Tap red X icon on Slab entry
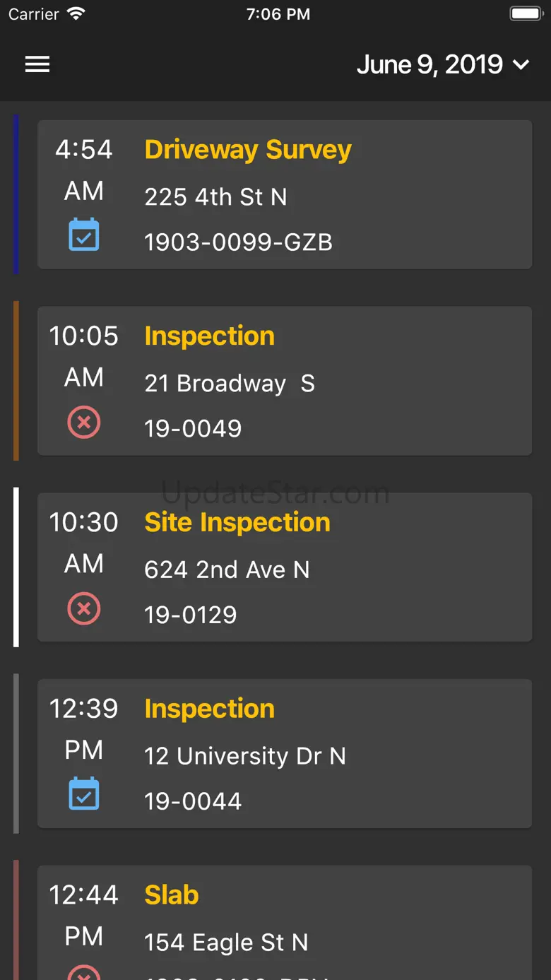 (x=84, y=972)
